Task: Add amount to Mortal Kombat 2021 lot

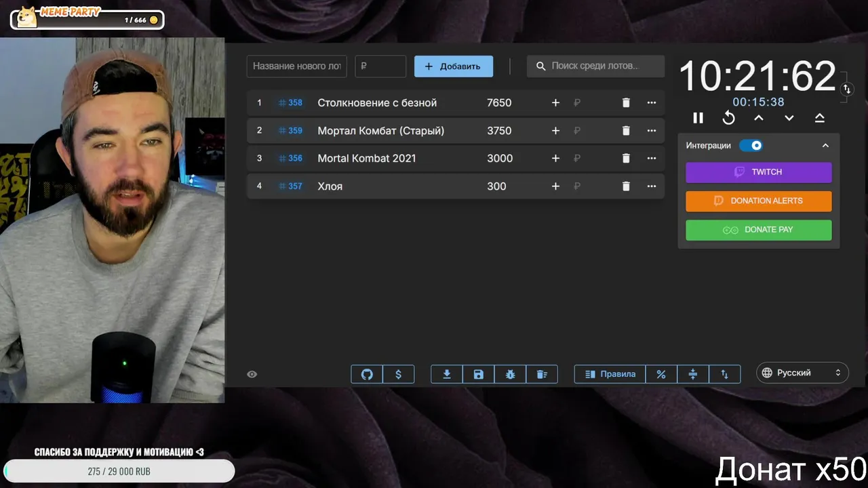Action: tap(555, 159)
